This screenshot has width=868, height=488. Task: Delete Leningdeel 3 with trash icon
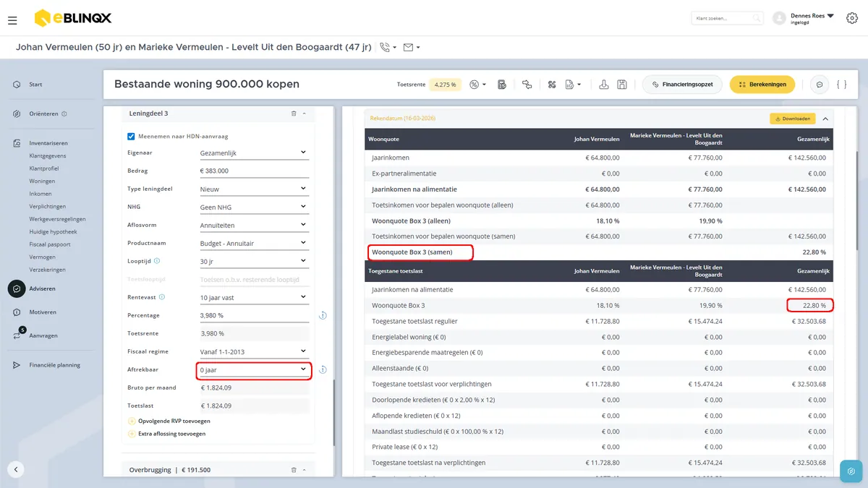[294, 114]
